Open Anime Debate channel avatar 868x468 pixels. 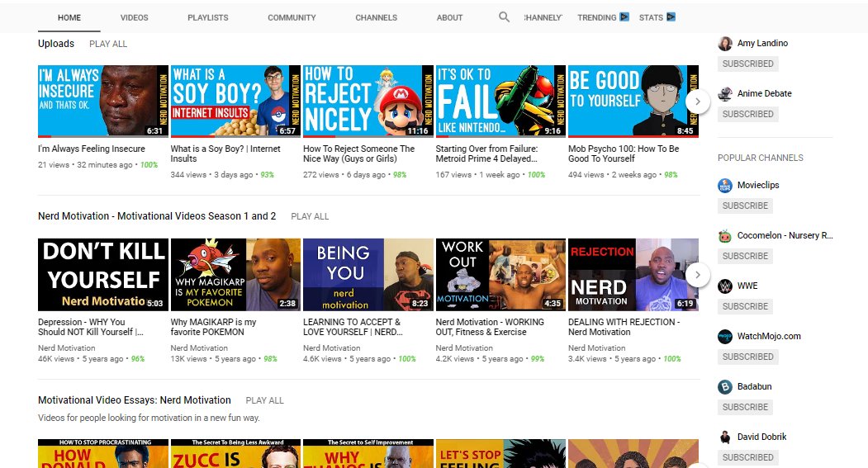[x=724, y=94]
